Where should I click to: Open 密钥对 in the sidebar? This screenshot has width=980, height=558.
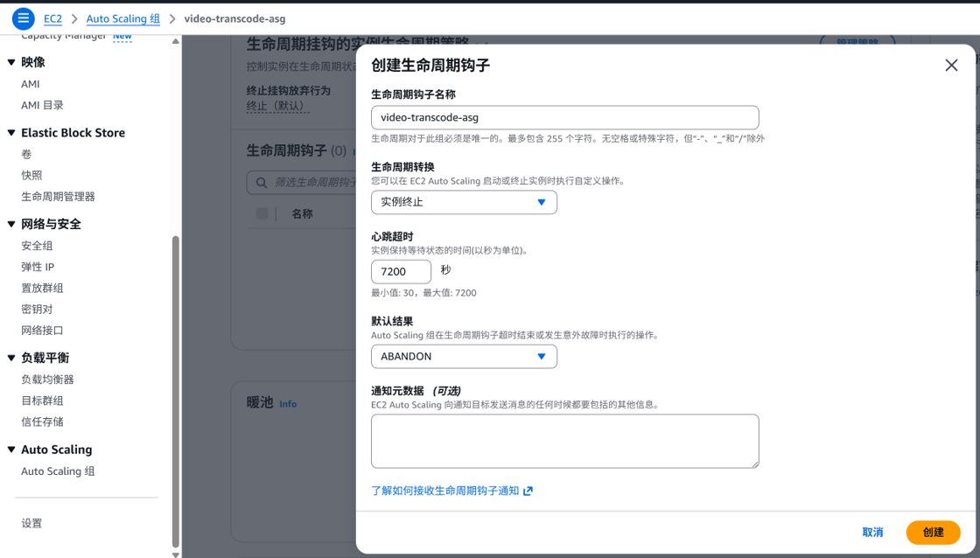click(x=37, y=310)
